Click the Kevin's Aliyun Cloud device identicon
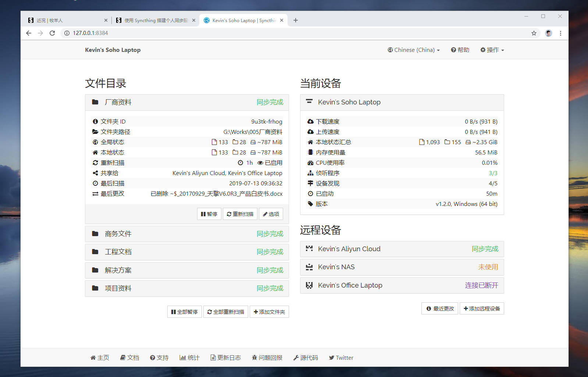 click(x=309, y=249)
